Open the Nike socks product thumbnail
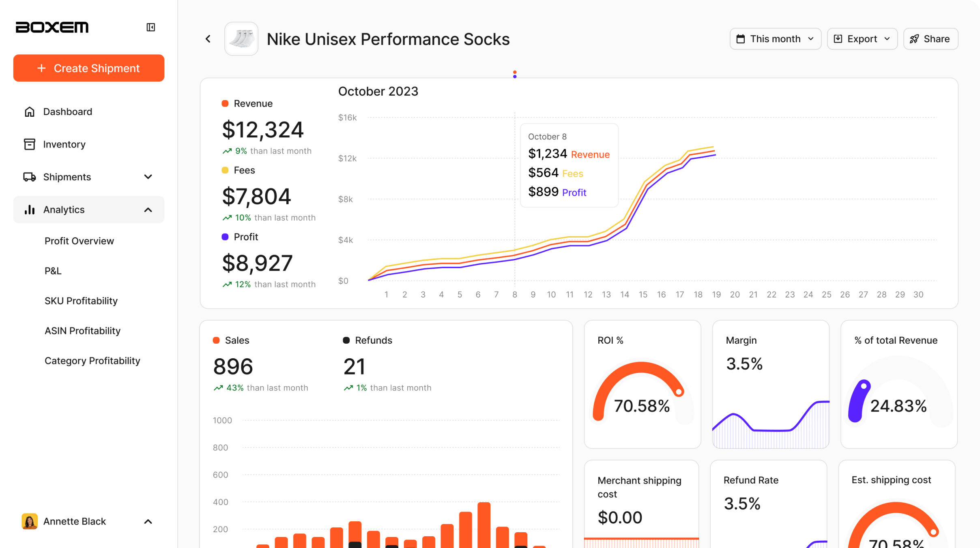Image resolution: width=980 pixels, height=548 pixels. [241, 39]
